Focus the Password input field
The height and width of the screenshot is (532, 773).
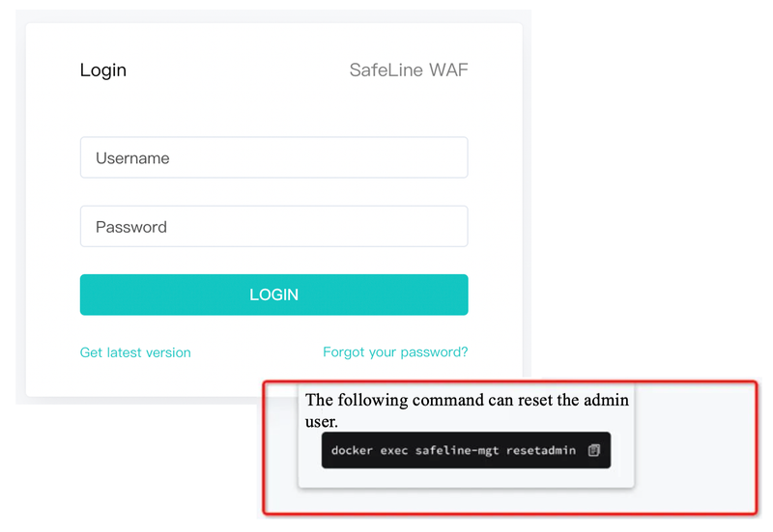273,227
